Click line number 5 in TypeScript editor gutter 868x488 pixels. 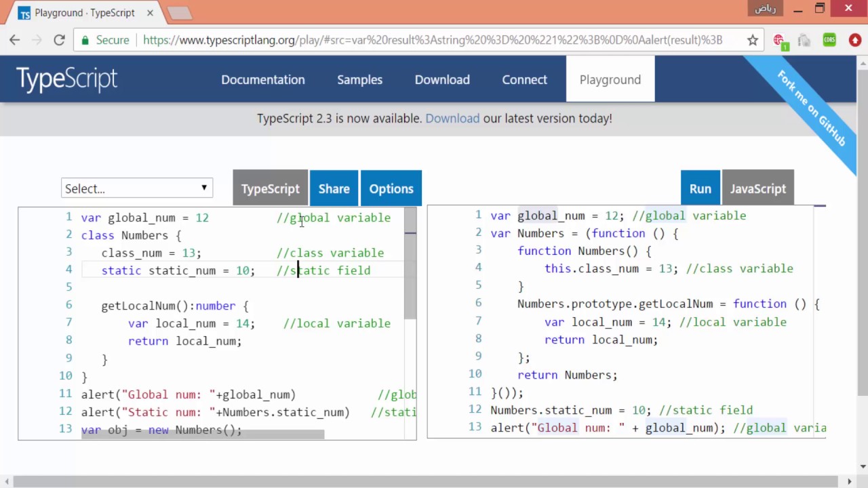(x=68, y=287)
